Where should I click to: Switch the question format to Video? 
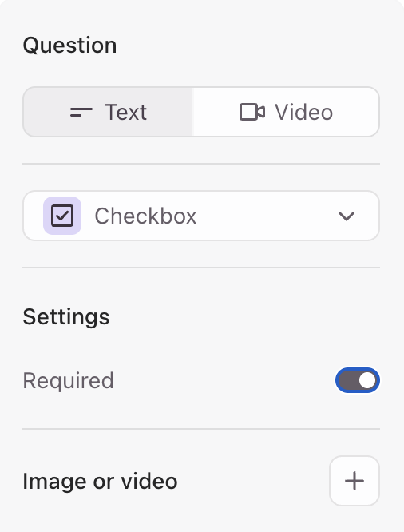(286, 112)
